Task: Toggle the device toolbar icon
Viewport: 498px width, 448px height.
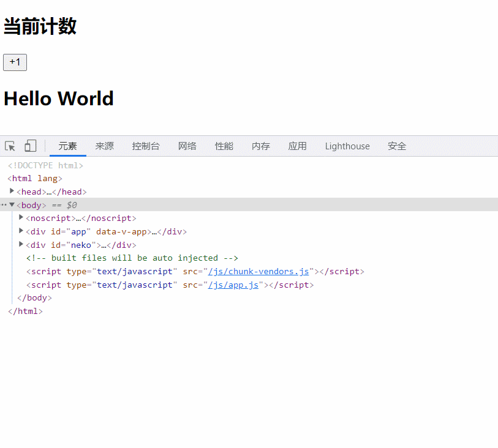Action: point(30,146)
